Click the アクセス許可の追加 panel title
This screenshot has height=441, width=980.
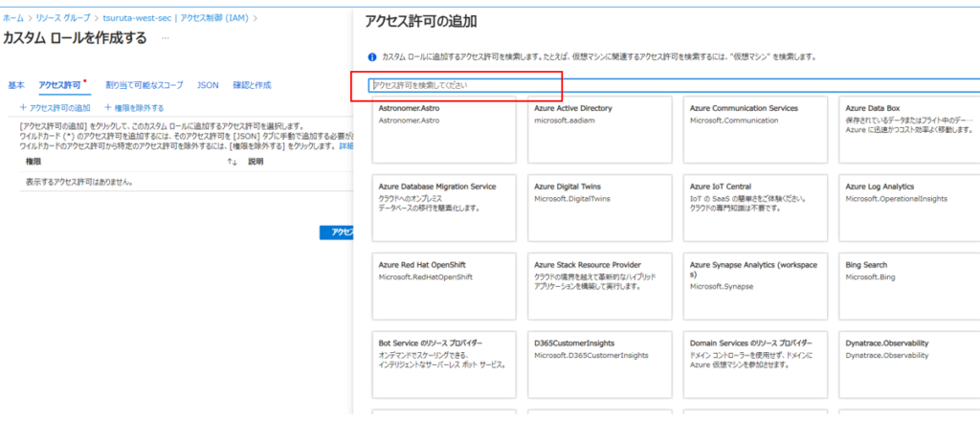(421, 22)
